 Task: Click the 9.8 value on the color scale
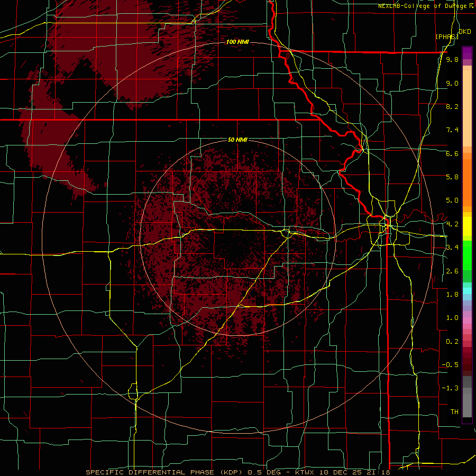[x=452, y=60]
